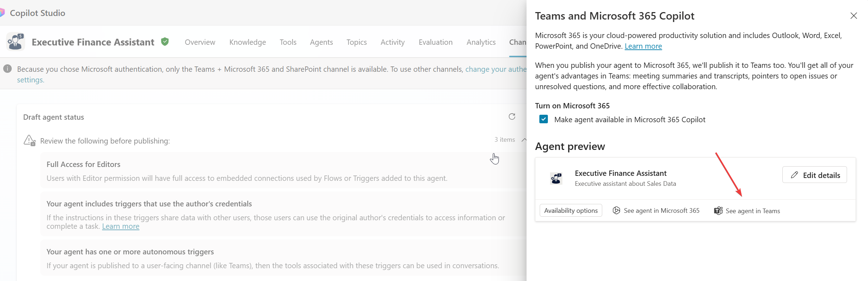Click Learn more under author's credentials warning
This screenshot has width=868, height=281.
tap(120, 226)
